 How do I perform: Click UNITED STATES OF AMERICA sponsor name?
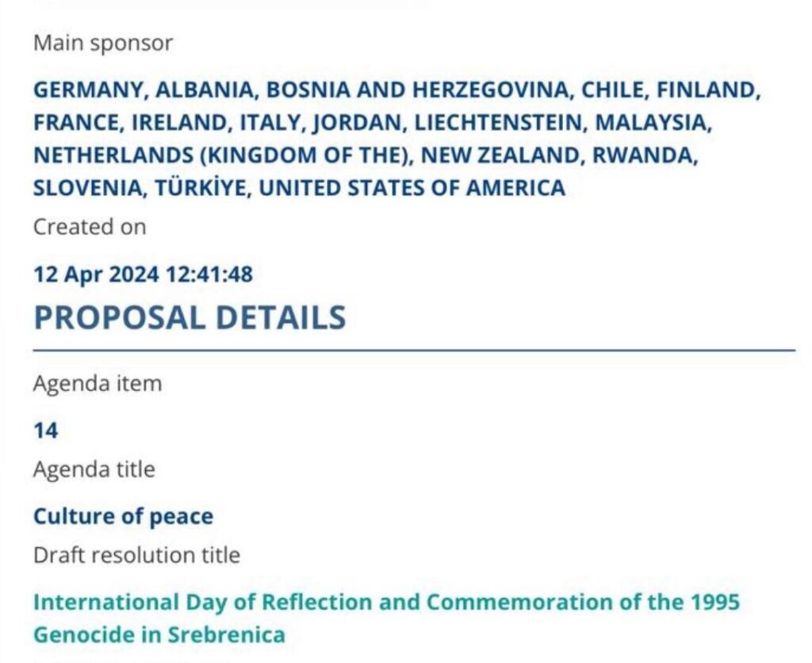pos(412,188)
